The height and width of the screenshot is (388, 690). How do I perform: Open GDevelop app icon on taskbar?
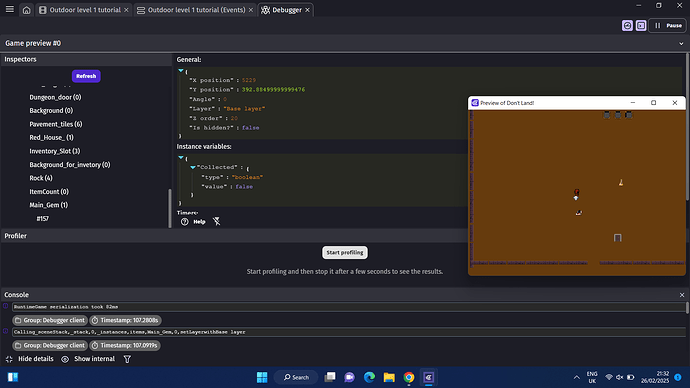[429, 377]
